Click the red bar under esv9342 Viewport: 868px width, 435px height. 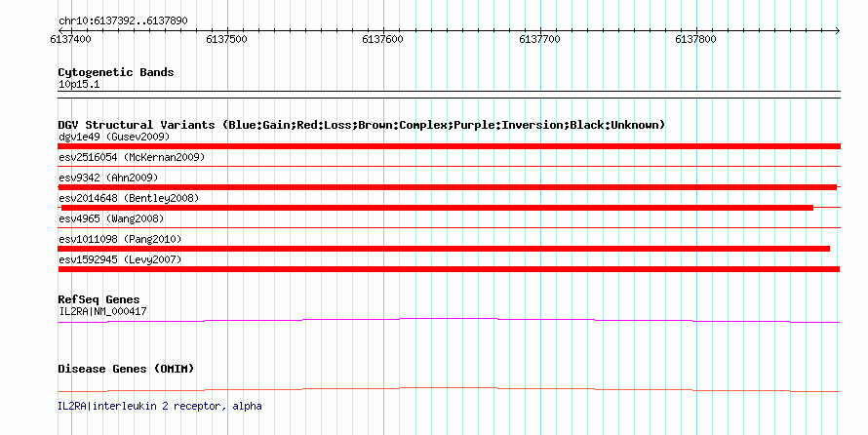click(448, 187)
